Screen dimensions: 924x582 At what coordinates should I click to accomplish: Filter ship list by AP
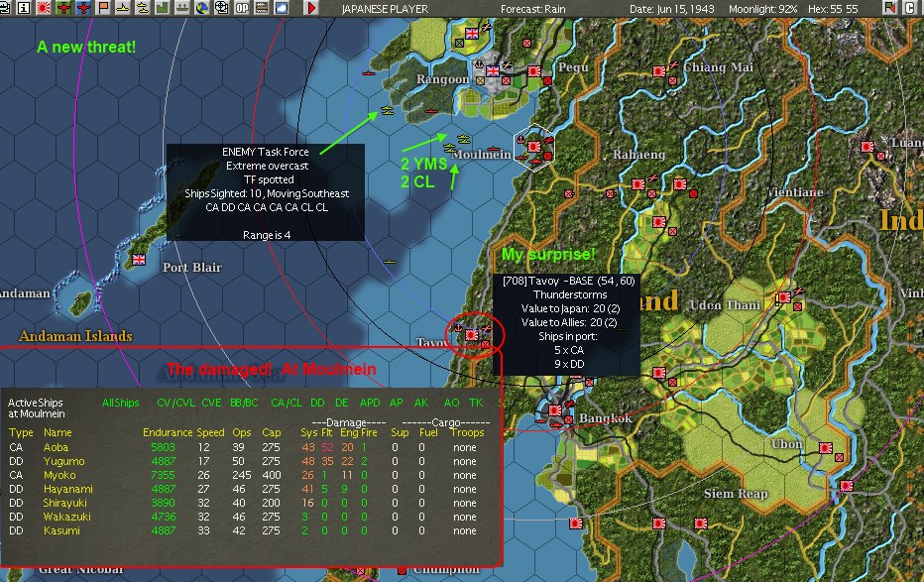pos(396,403)
